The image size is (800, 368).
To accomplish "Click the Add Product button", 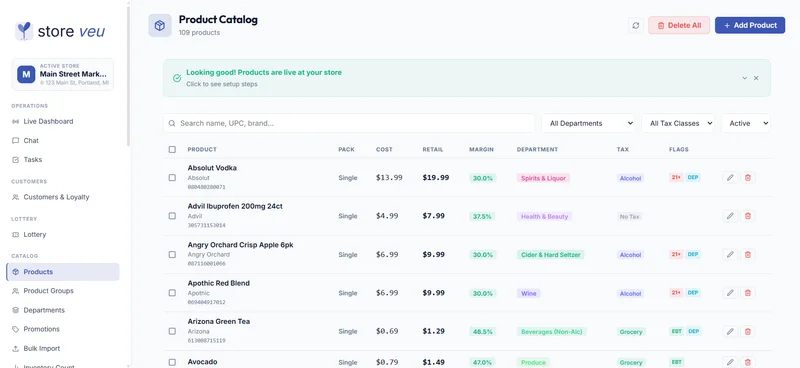I will point(750,26).
